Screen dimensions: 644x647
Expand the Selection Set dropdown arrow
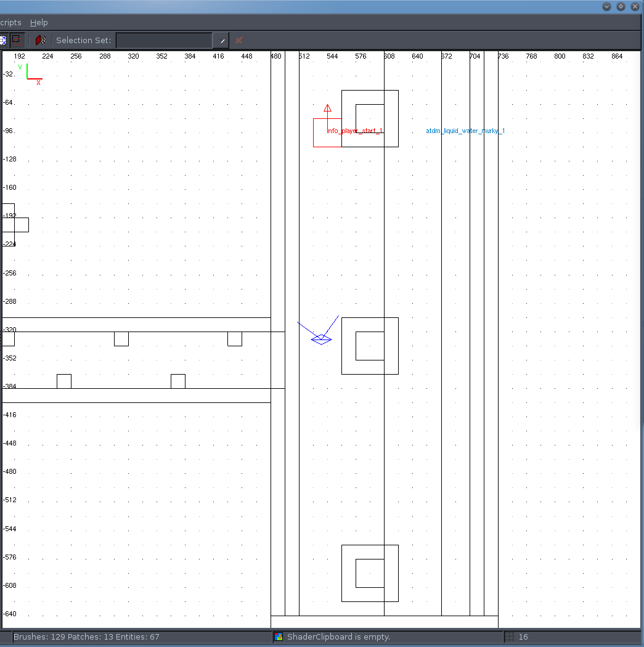221,41
